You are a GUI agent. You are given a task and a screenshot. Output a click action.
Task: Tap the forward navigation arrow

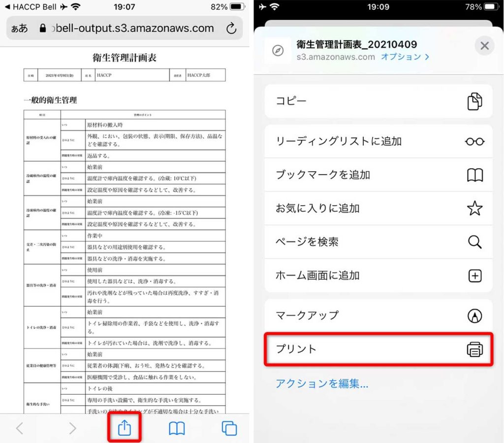click(72, 428)
